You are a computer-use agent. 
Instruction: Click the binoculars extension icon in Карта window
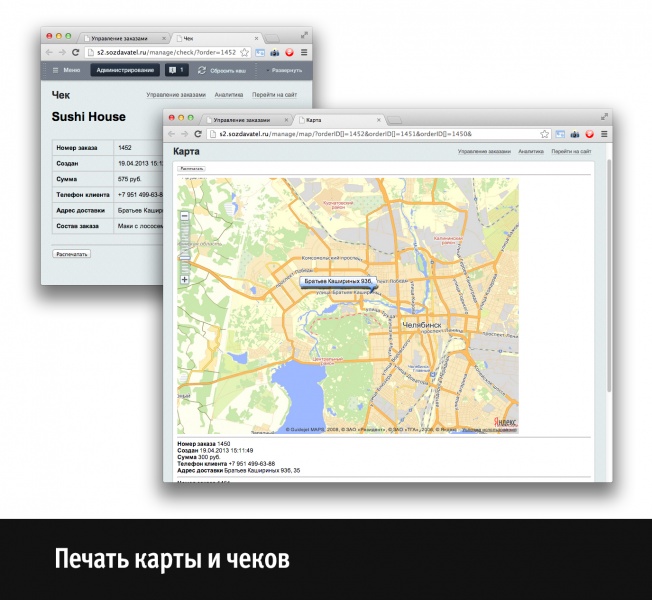click(575, 134)
